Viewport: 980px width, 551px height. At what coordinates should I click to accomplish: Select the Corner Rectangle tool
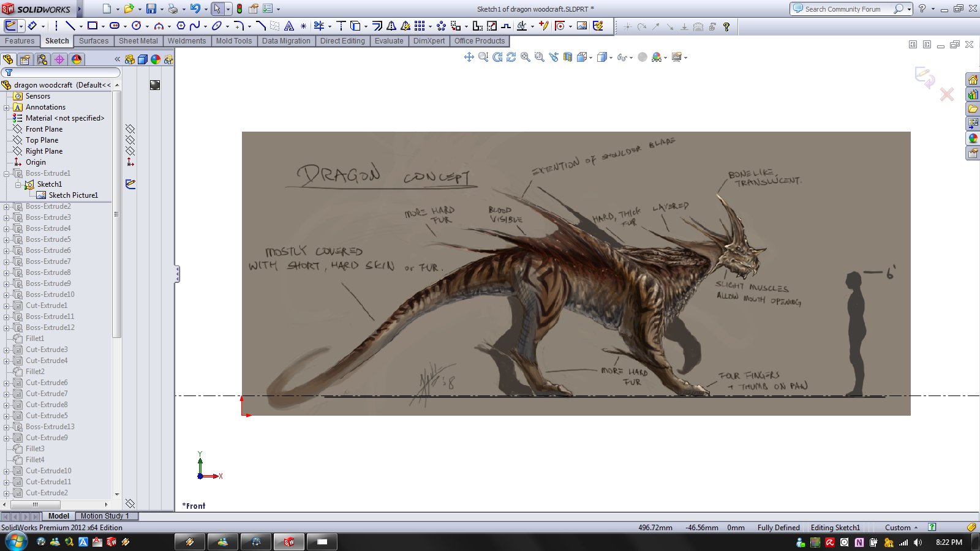point(92,26)
